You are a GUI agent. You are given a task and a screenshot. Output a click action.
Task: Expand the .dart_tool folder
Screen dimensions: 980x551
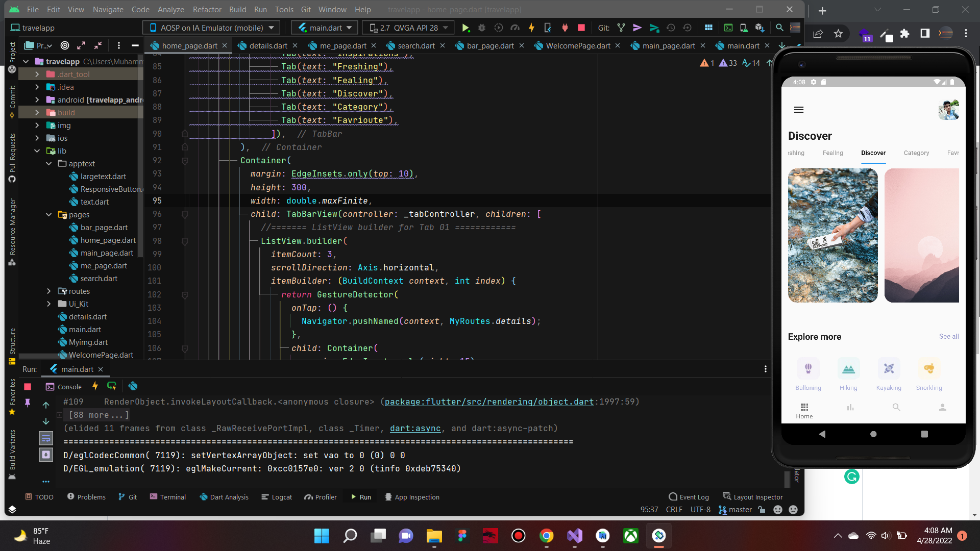point(37,74)
